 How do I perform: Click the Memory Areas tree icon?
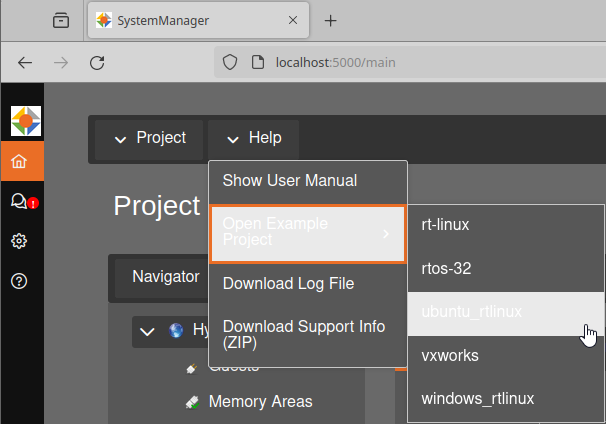coord(192,402)
